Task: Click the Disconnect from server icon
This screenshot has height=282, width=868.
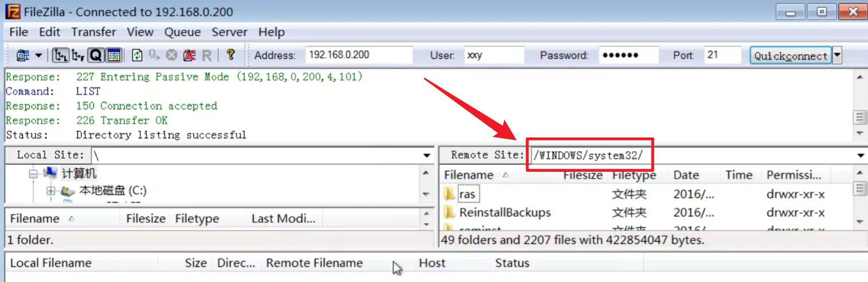Action: coord(189,56)
